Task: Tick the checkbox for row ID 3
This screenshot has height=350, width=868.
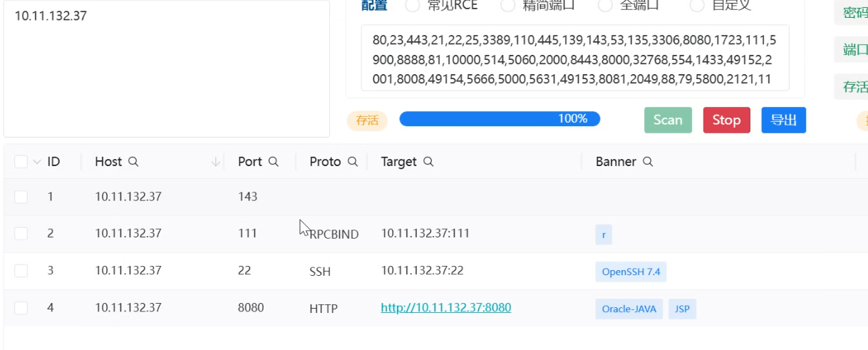Action: (21, 271)
